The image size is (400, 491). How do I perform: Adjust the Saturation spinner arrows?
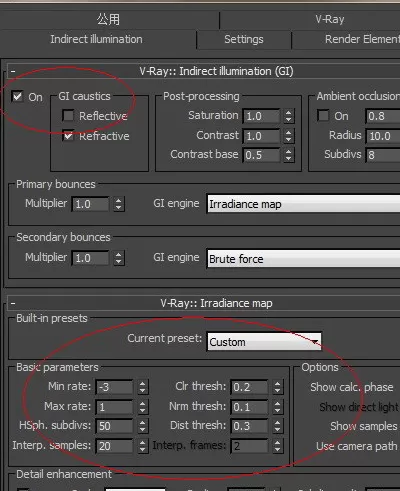click(x=289, y=116)
